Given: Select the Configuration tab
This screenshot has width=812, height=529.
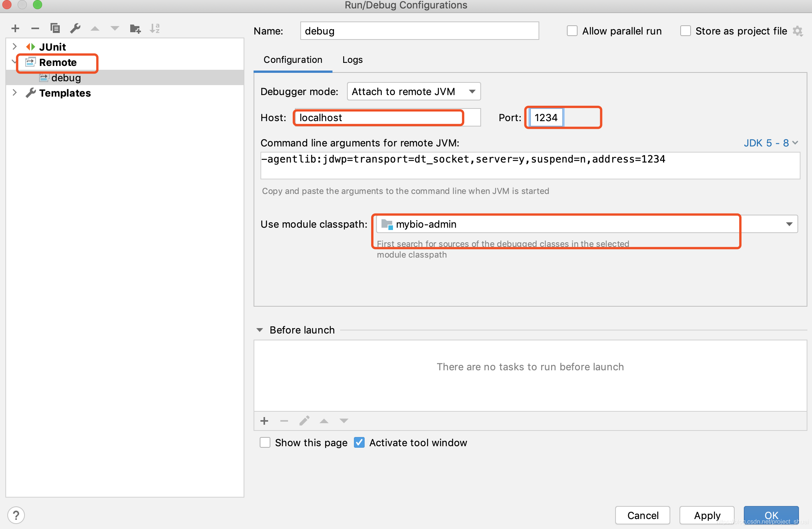Looking at the screenshot, I should coord(292,60).
